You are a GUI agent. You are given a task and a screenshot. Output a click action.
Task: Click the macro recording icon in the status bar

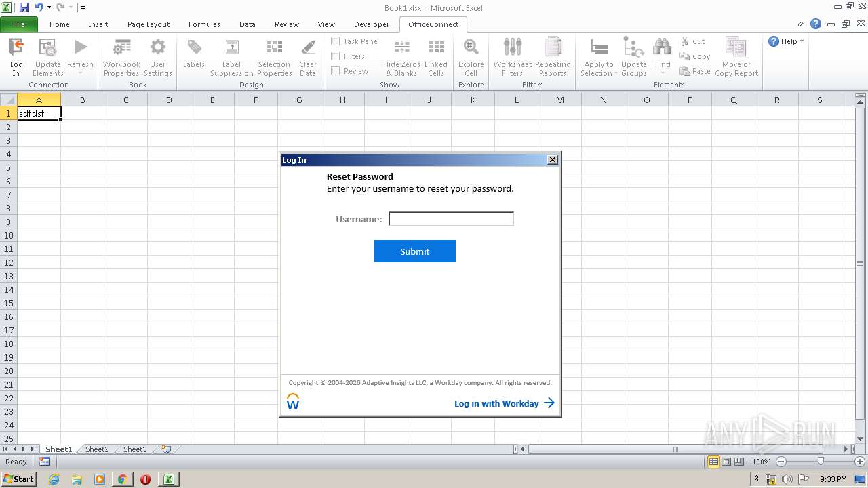tap(44, 462)
